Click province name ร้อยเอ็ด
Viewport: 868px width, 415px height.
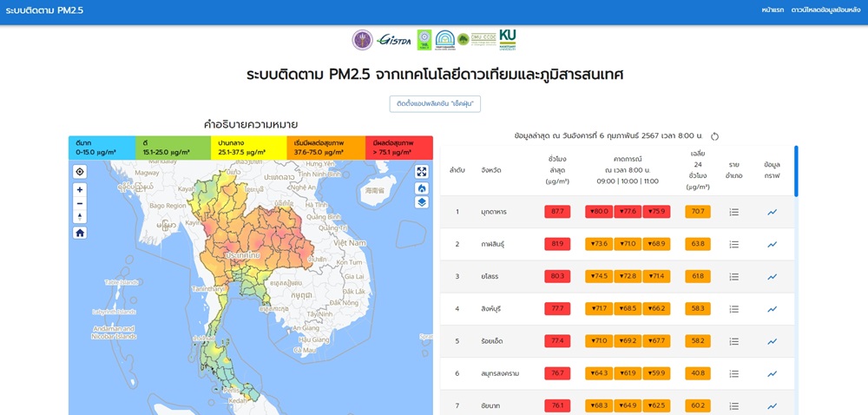(x=492, y=341)
